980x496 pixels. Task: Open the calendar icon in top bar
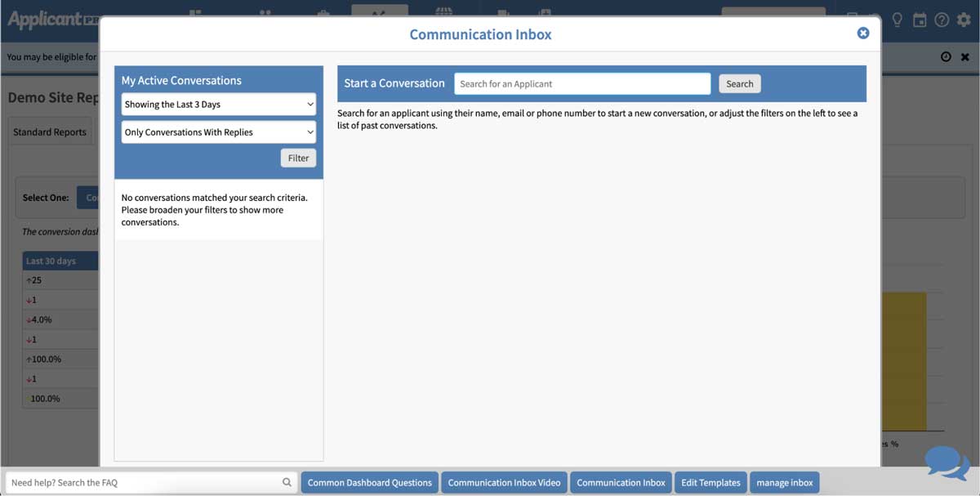coord(919,20)
